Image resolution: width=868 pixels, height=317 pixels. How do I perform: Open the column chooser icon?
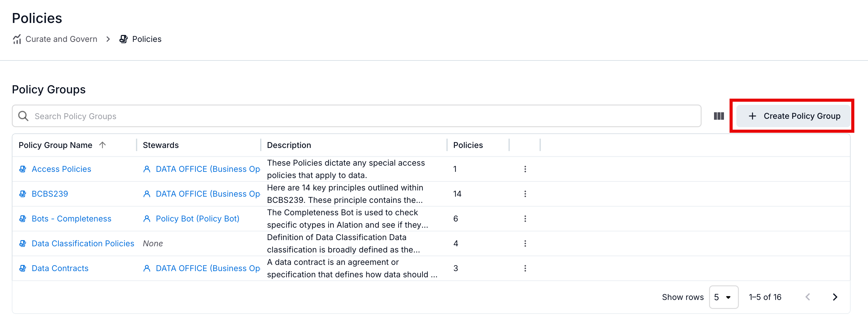click(718, 116)
